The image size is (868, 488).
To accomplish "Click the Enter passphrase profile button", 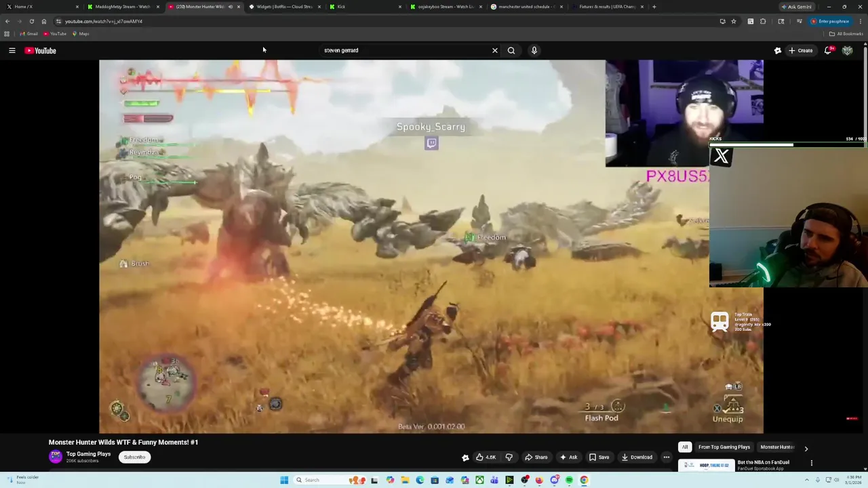I will (830, 21).
